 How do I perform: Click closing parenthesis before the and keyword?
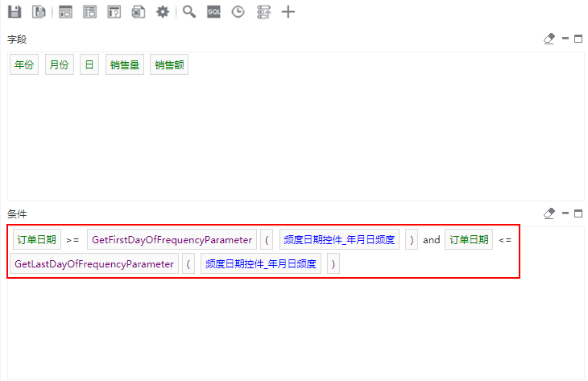point(412,239)
